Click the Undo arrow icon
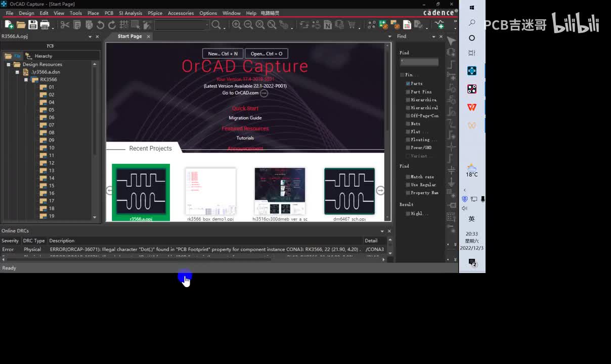This screenshot has width=611, height=364. (x=100, y=24)
